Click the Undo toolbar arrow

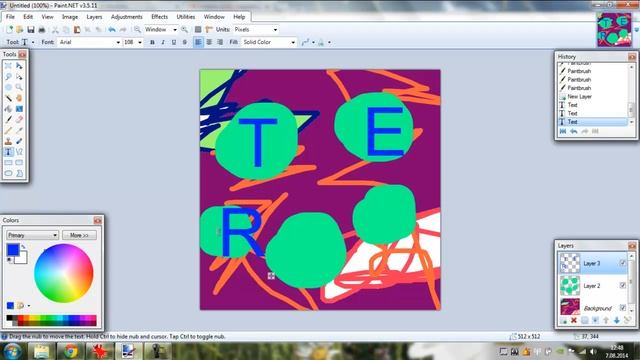pyautogui.click(x=111, y=29)
